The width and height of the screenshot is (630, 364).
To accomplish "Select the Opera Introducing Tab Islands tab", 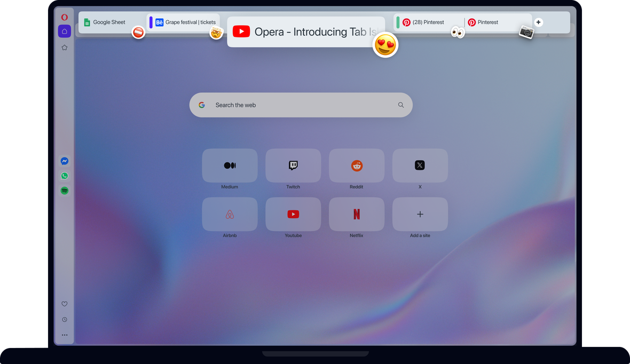I will pyautogui.click(x=304, y=31).
